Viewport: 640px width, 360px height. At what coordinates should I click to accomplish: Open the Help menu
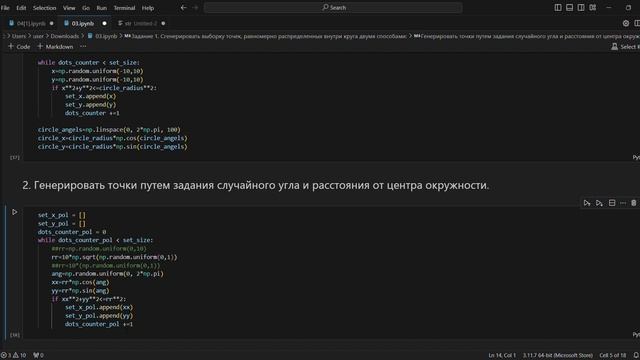tap(148, 8)
